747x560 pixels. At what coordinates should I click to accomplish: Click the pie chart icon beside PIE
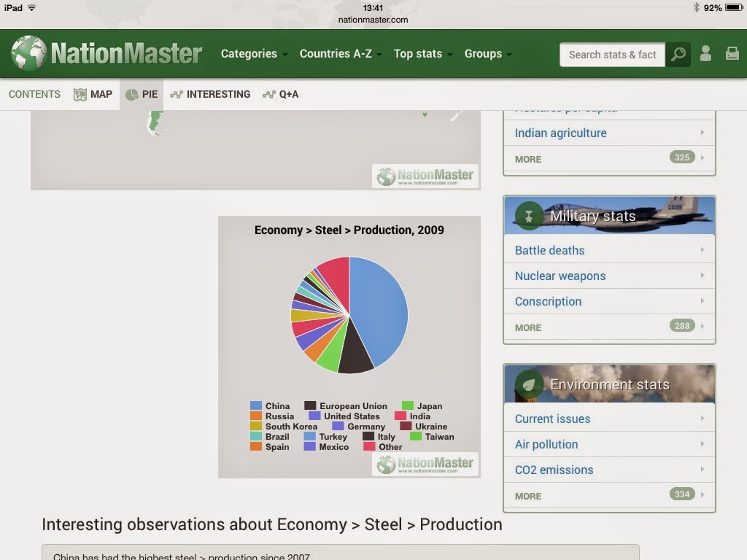[x=131, y=94]
